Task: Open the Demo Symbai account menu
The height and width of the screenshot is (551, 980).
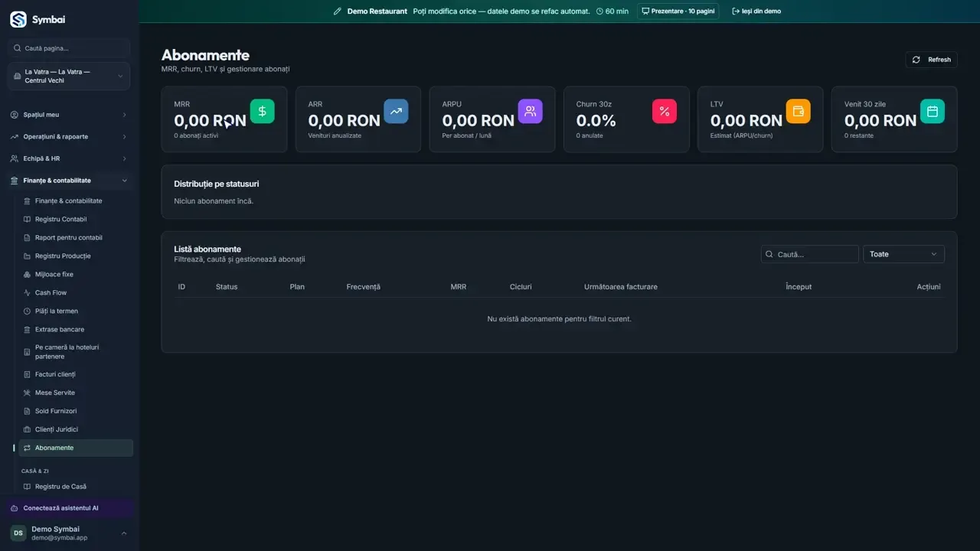Action: pyautogui.click(x=69, y=533)
